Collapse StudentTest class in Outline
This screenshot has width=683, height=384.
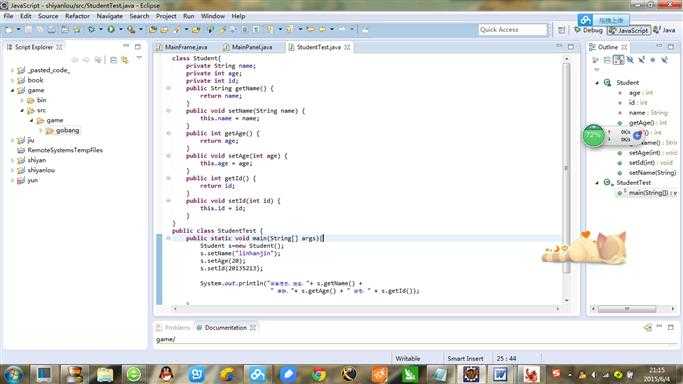[597, 183]
